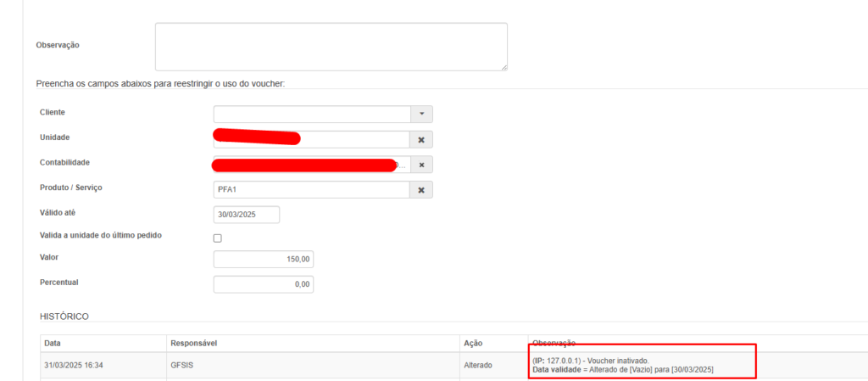Select the 31/03/2025 16:34 history entry

tap(72, 365)
